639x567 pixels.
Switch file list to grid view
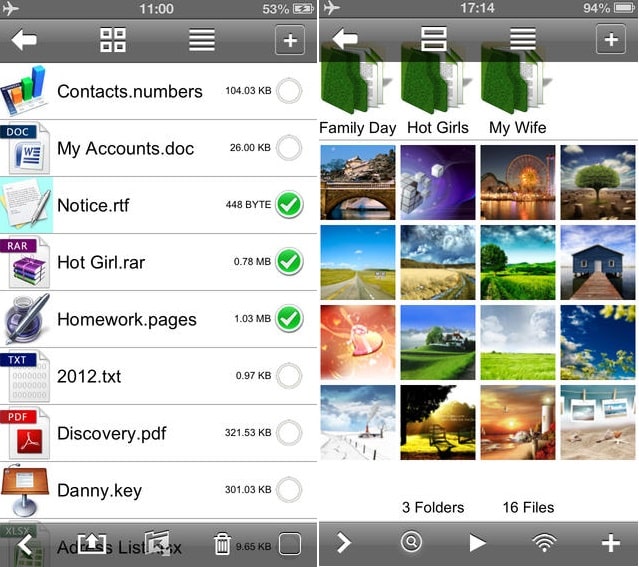pyautogui.click(x=113, y=40)
